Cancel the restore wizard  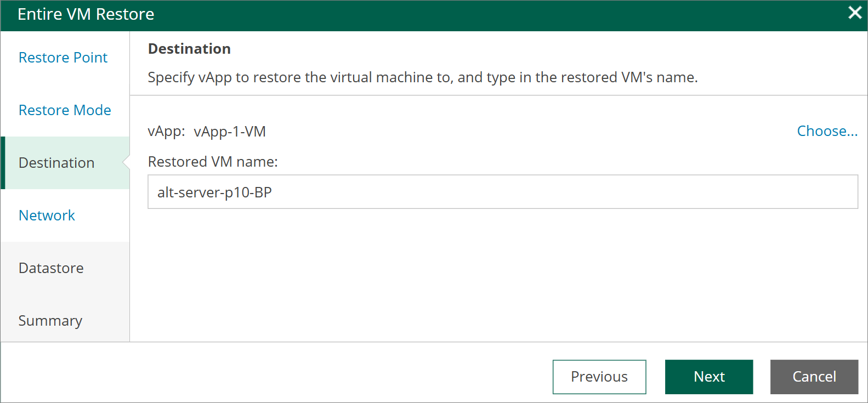coord(814,377)
